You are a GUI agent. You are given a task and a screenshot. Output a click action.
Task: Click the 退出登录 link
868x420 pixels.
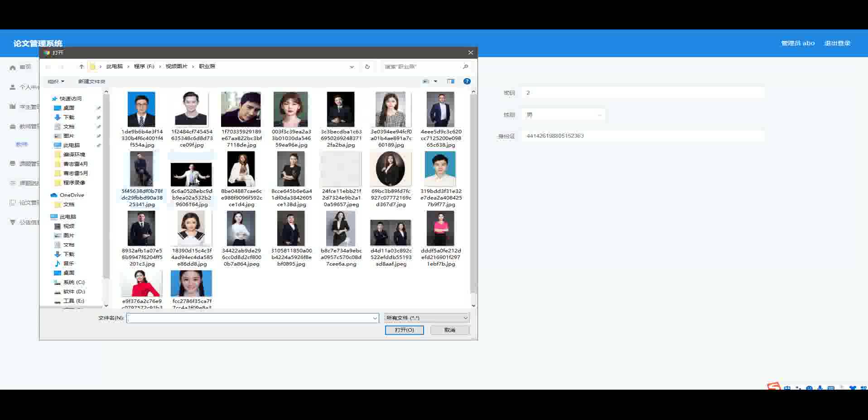point(837,43)
